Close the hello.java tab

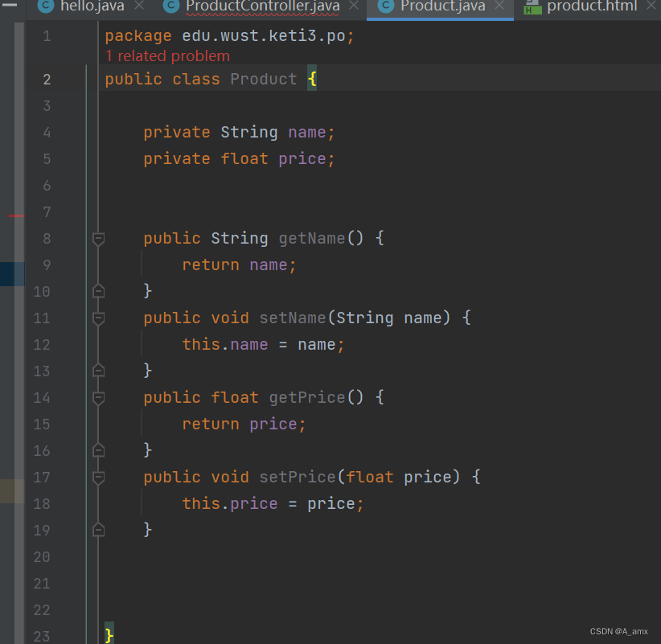pyautogui.click(x=139, y=6)
